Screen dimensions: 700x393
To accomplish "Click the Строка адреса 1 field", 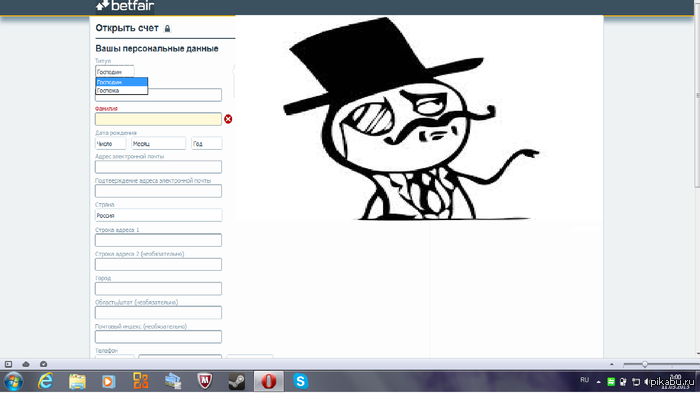I will click(158, 240).
